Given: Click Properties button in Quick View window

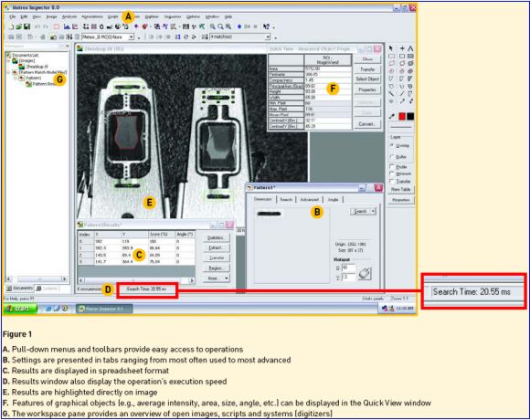Looking at the screenshot, I should pyautogui.click(x=367, y=89).
